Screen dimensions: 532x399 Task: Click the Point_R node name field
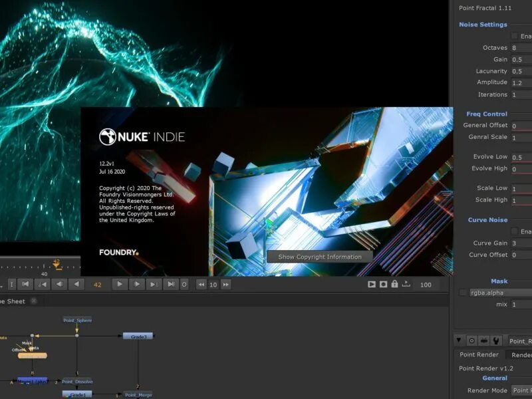point(520,341)
